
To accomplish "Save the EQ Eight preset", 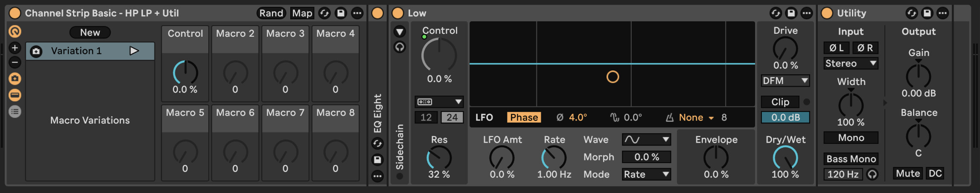I will point(377,160).
